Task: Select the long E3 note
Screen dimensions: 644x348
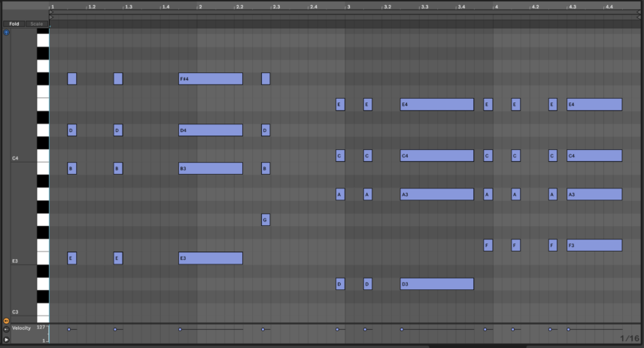Action: pos(211,258)
